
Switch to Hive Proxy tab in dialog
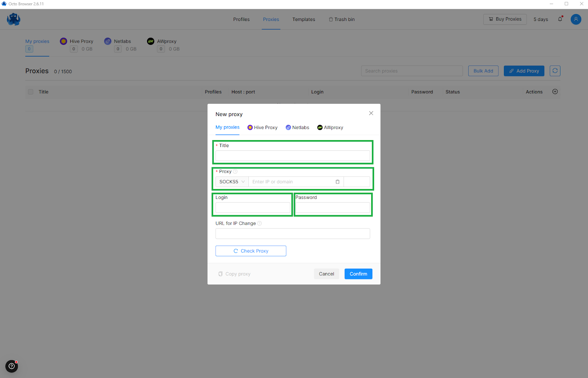click(x=262, y=128)
